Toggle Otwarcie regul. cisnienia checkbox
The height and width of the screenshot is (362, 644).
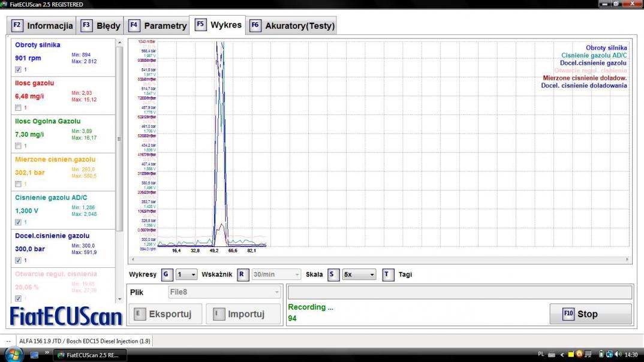coord(18,298)
